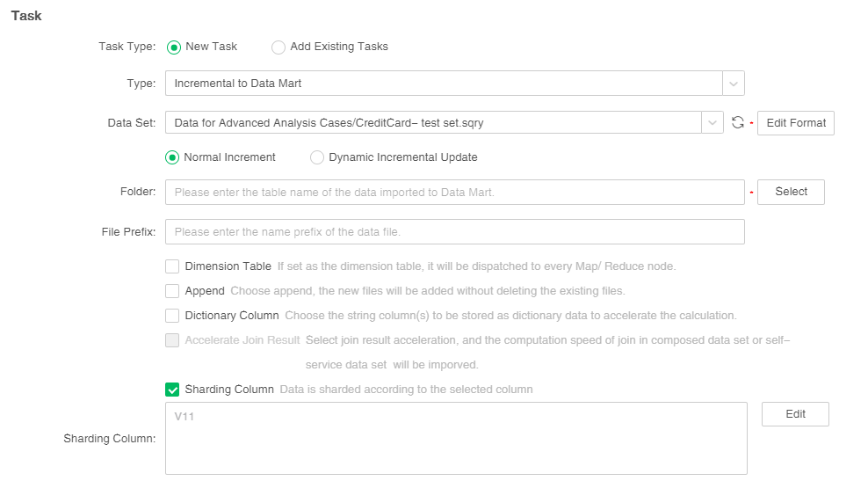
Task: Click the Select button for Folder
Action: tap(791, 192)
